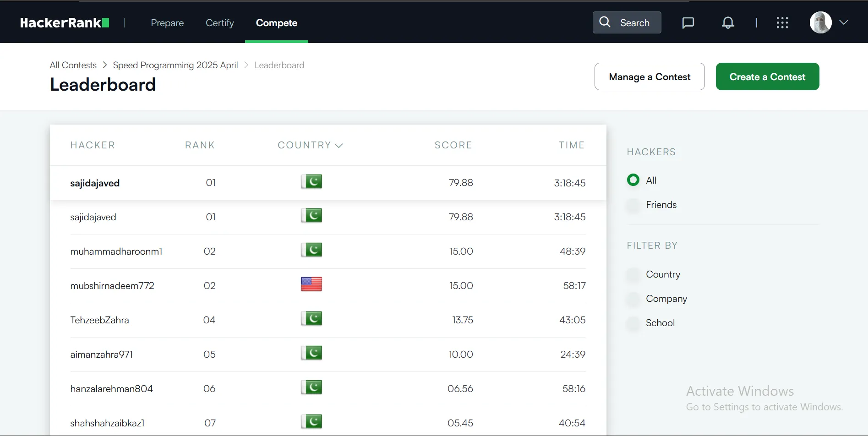This screenshot has height=436, width=868.
Task: Expand the profile menu chevron
Action: (x=844, y=22)
